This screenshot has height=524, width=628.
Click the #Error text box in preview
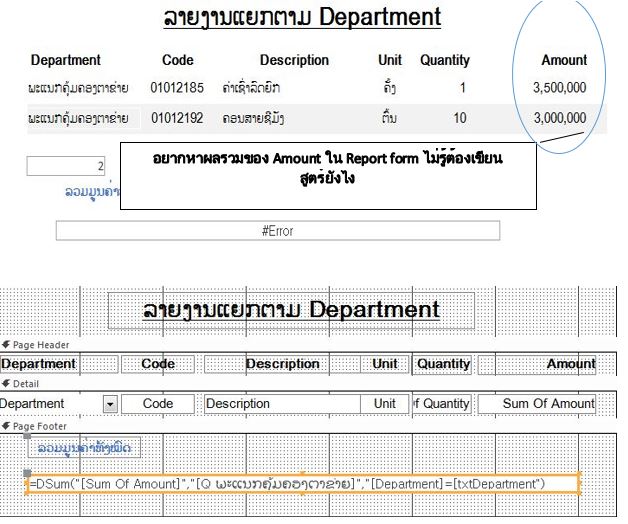pyautogui.click(x=277, y=230)
